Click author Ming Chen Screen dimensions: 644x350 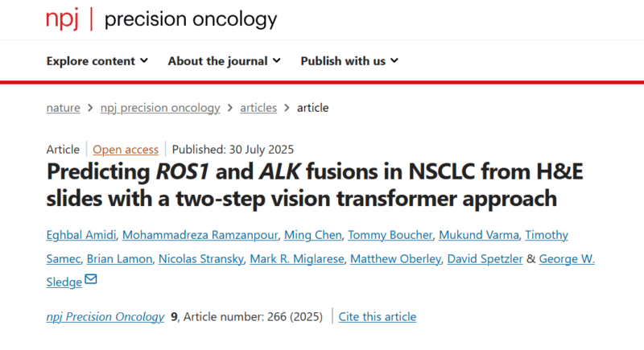coord(313,235)
